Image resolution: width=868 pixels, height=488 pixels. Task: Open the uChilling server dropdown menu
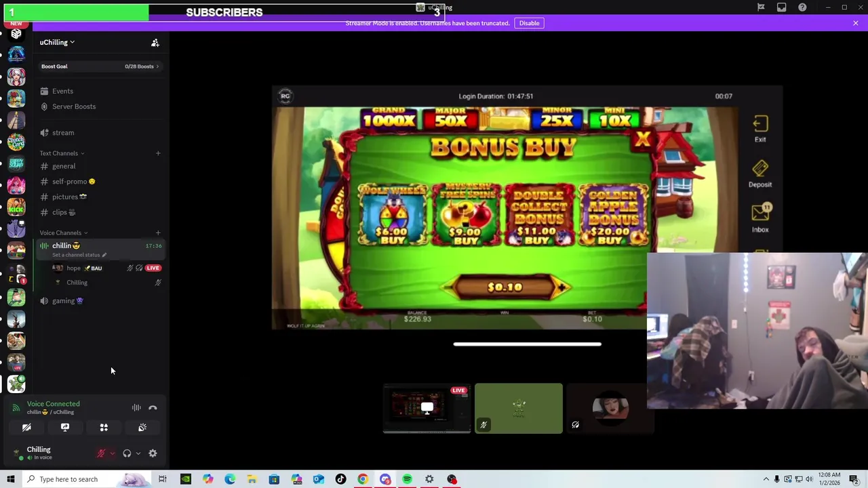point(57,42)
